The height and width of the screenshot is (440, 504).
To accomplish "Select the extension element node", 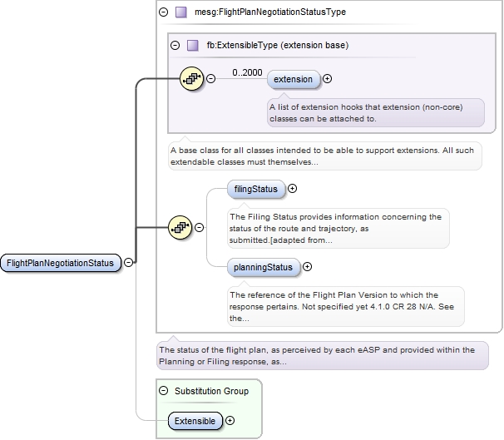I will tap(294, 79).
